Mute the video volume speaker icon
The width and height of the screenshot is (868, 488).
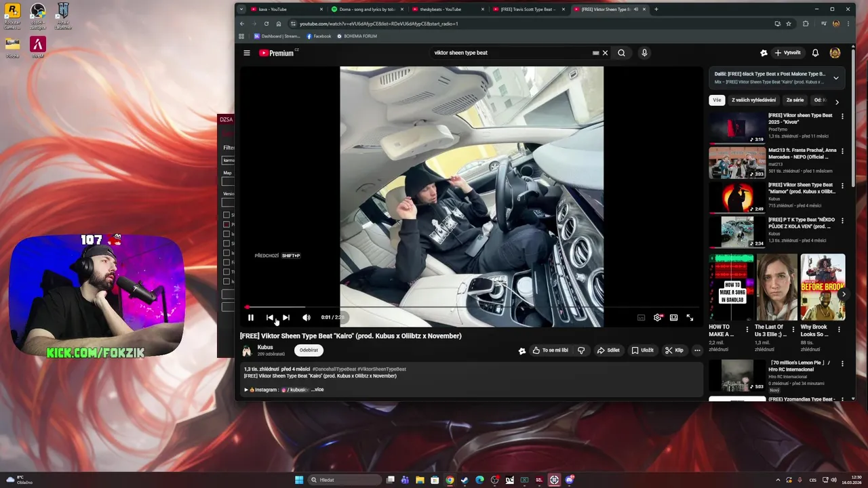pyautogui.click(x=307, y=317)
